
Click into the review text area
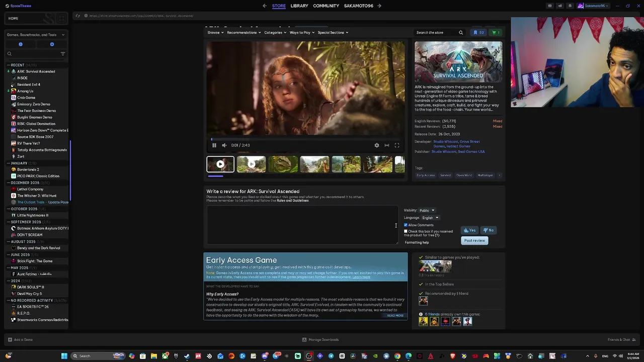pyautogui.click(x=302, y=225)
